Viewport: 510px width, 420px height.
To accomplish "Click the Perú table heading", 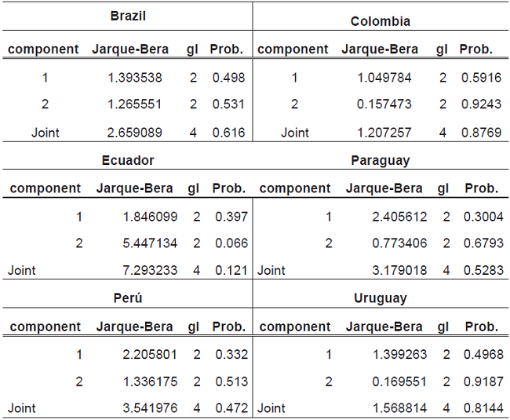I will coord(128,298).
